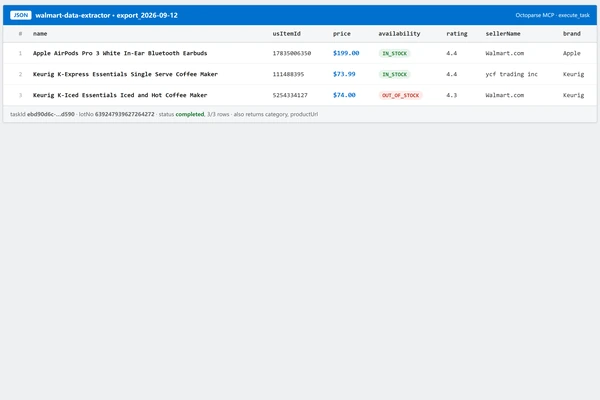
Task: Click the availability column header
Action: 399,34
